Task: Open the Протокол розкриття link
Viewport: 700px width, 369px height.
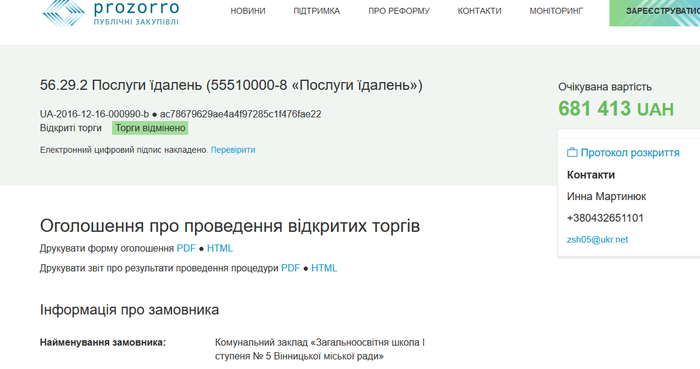Action: coord(630,153)
